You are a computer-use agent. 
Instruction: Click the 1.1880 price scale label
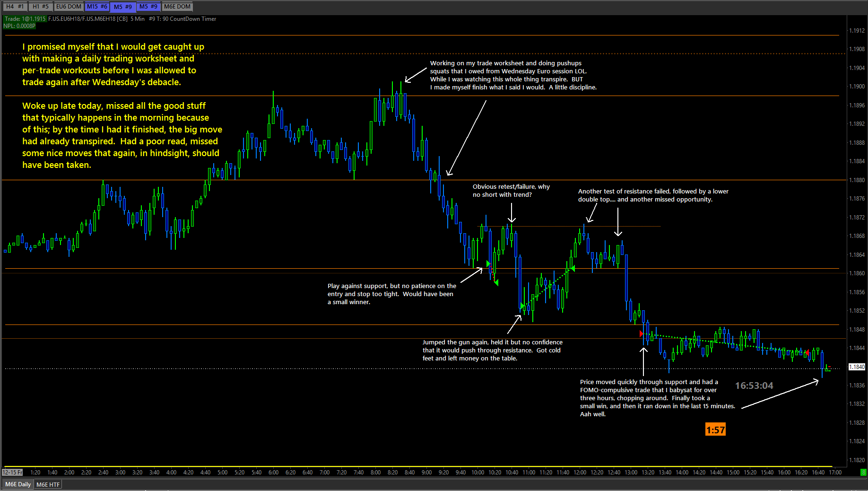pos(857,180)
